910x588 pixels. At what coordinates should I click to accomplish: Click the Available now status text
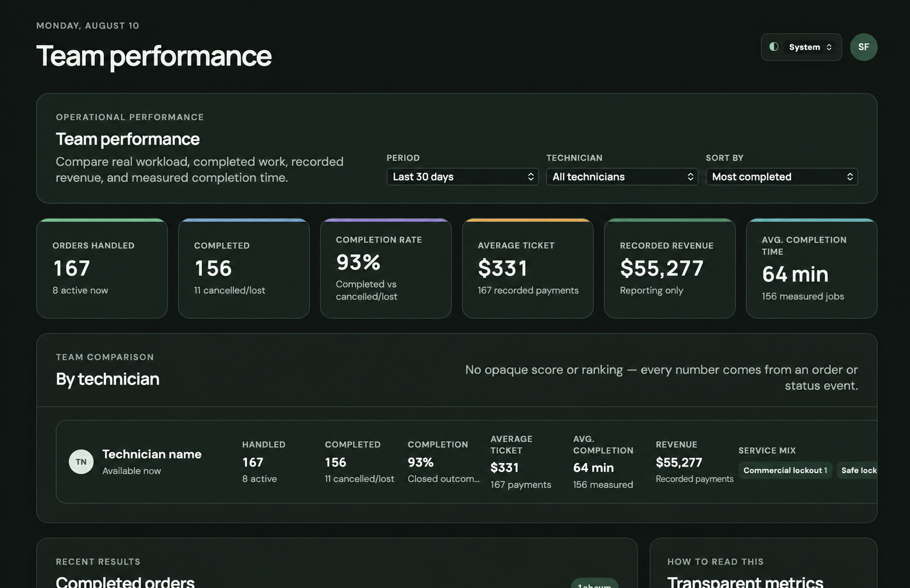point(132,471)
